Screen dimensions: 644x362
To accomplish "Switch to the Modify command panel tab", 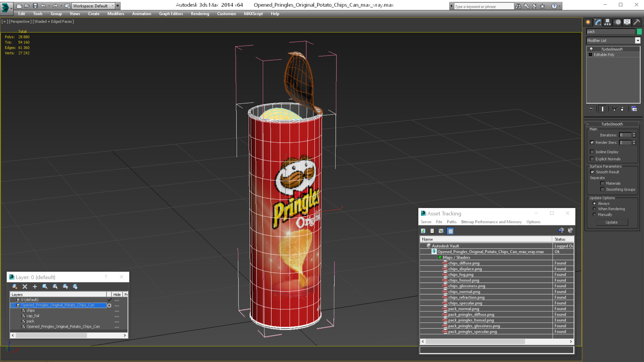I will coord(598,22).
